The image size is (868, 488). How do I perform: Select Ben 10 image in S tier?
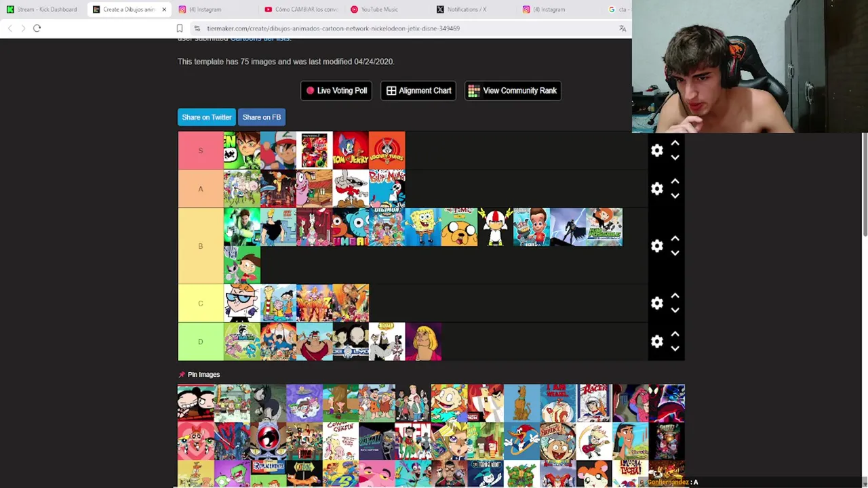[242, 150]
